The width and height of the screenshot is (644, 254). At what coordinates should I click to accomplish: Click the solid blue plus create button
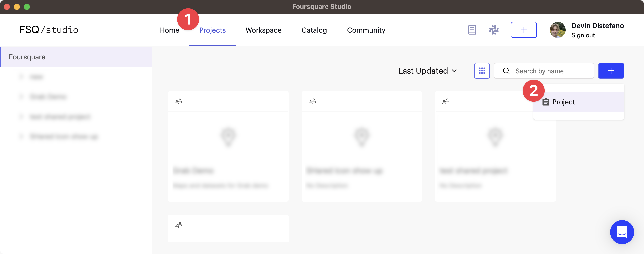pos(611,71)
